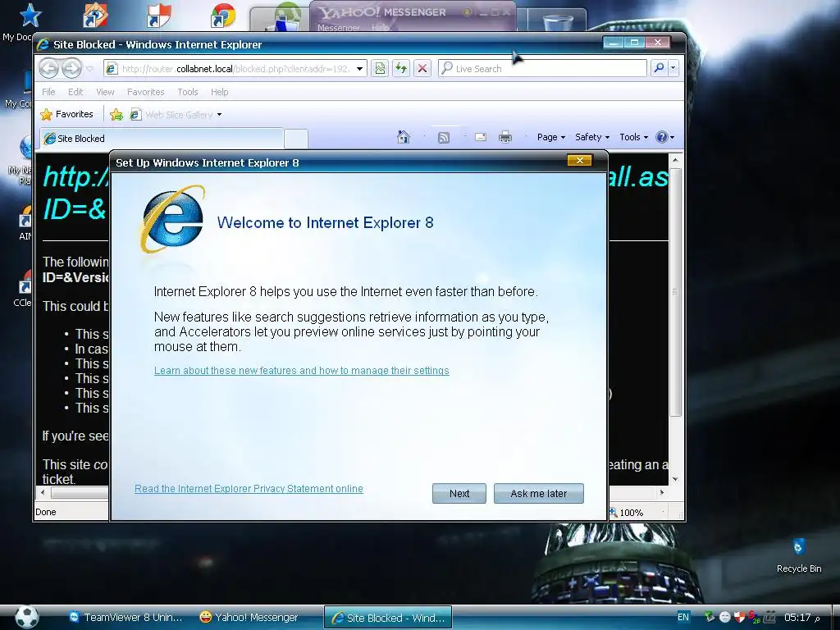Click the Search magnifier button
Viewport: 840px width, 630px height.
pos(659,68)
